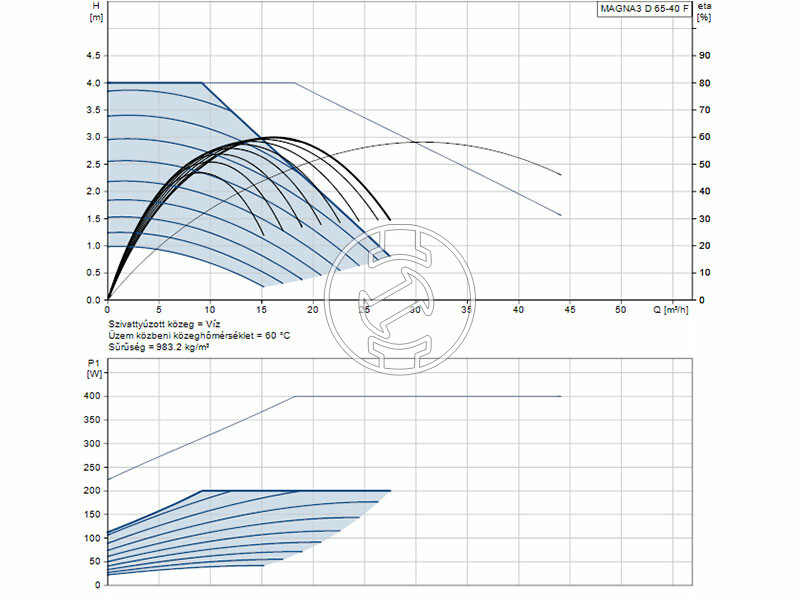Select the 'Üzem közbeni közeghőmérséklet = 60 °C' line

(x=198, y=337)
